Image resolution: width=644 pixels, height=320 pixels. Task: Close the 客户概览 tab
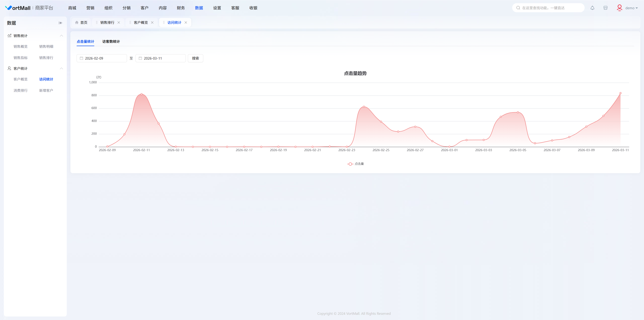coord(152,22)
